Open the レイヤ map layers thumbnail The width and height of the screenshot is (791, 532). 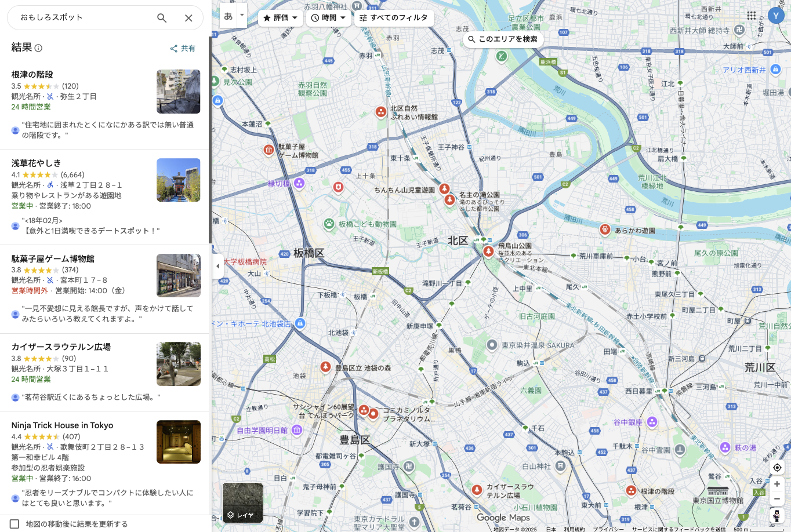pos(242,502)
